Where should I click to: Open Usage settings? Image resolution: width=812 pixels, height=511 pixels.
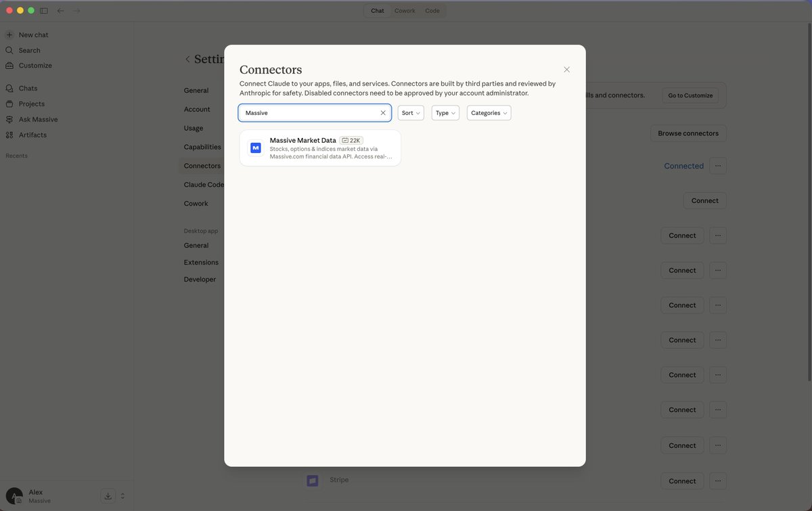point(194,128)
